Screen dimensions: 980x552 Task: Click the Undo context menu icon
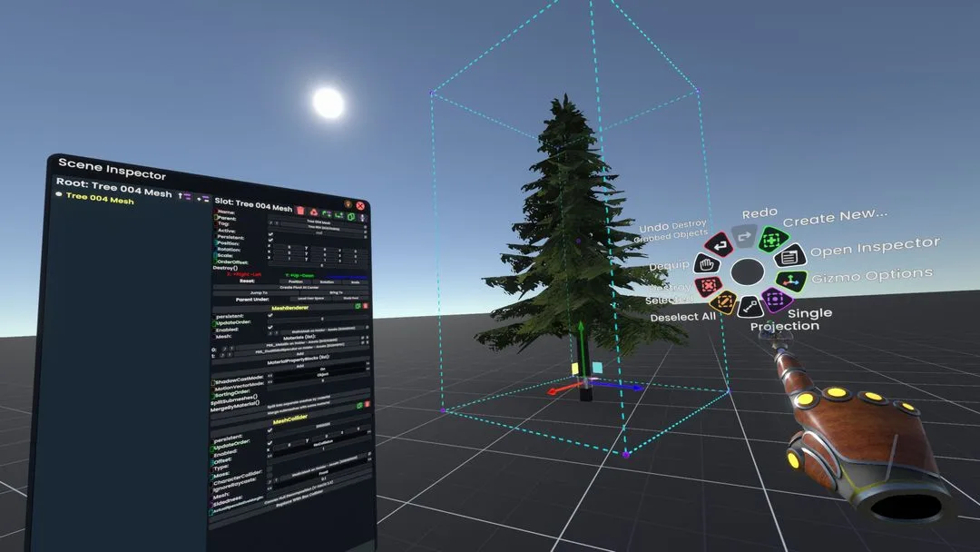tap(719, 245)
